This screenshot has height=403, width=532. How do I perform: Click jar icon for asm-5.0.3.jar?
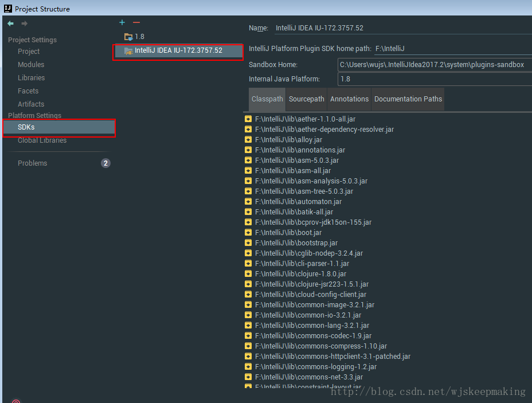coord(248,161)
